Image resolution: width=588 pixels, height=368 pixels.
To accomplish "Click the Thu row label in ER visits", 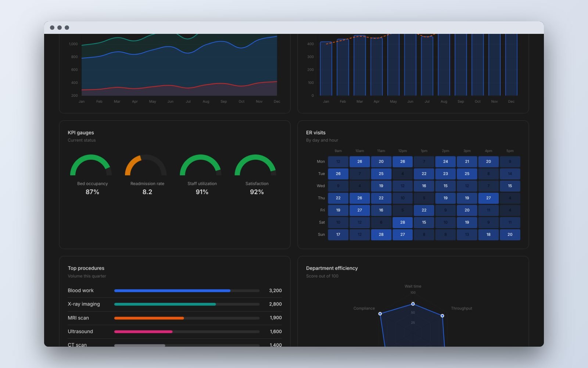I will click(x=321, y=198).
